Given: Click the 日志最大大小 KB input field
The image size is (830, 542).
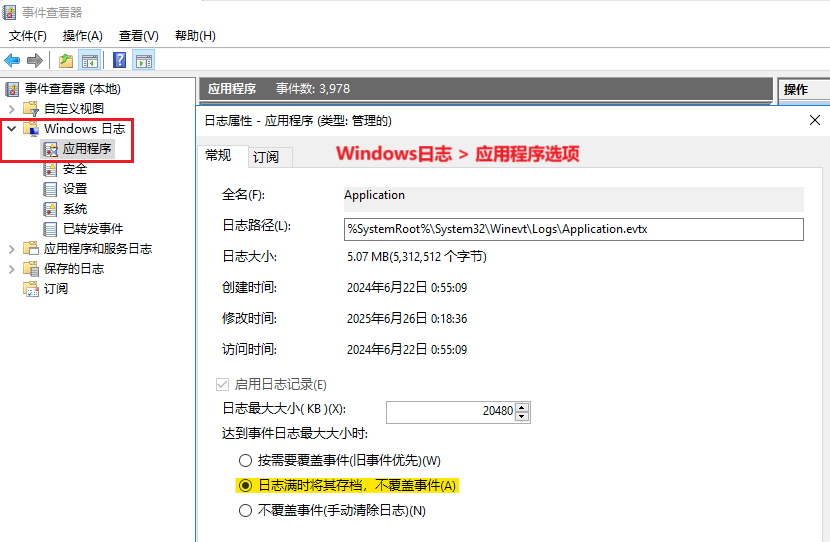Looking at the screenshot, I should tap(450, 412).
